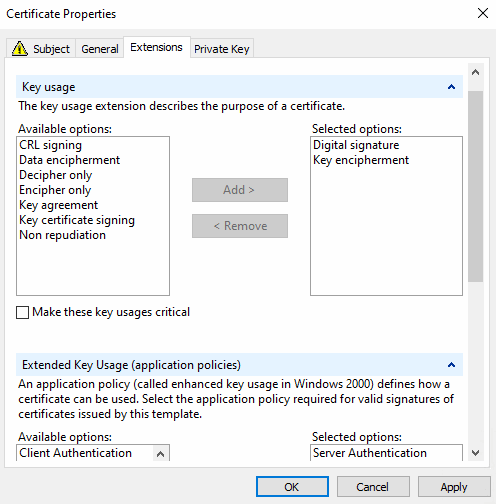
Task: Cancel the certificate properties changes
Action: click(373, 487)
